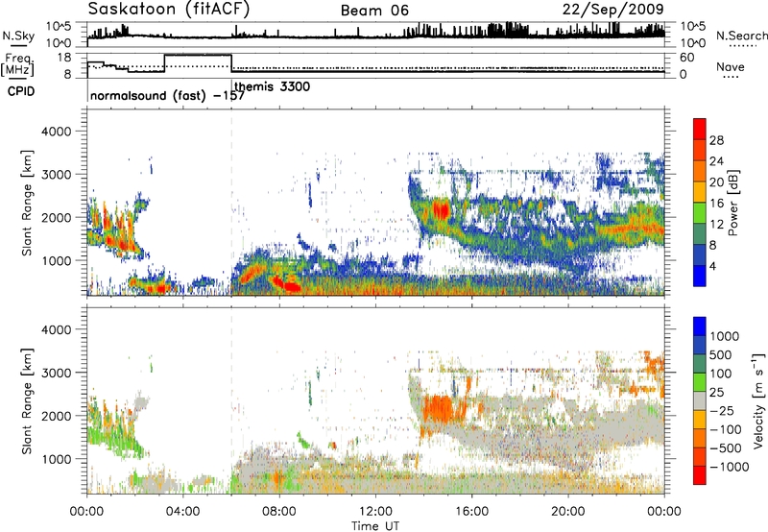Click the 'N.Sky' axis label
Image resolution: width=768 pixels, height=532 pixels.
pos(18,36)
